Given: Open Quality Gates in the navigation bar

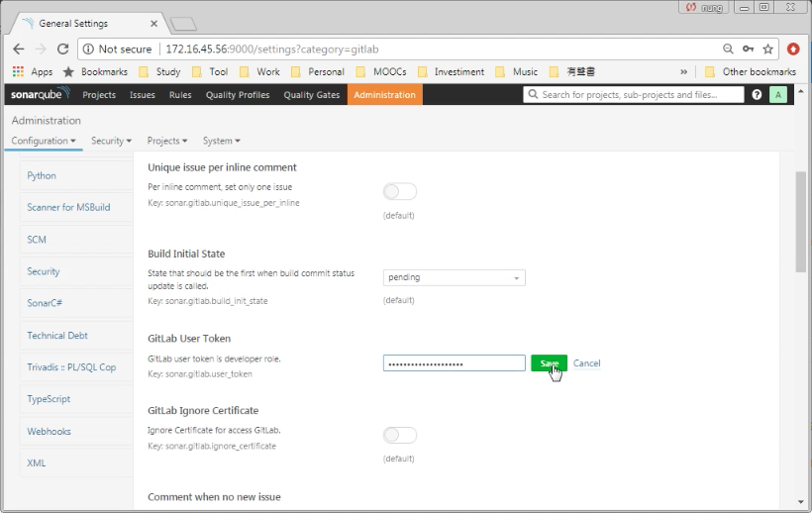Looking at the screenshot, I should click(x=312, y=95).
